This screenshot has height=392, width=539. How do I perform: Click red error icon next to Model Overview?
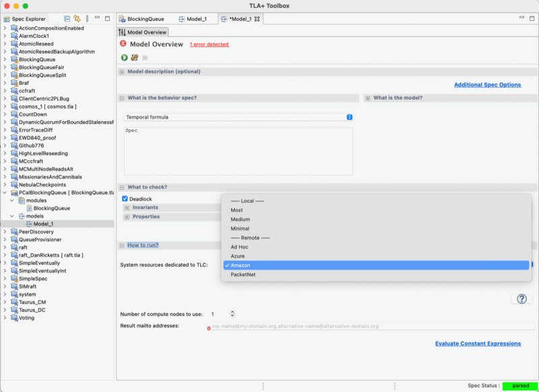tap(123, 44)
